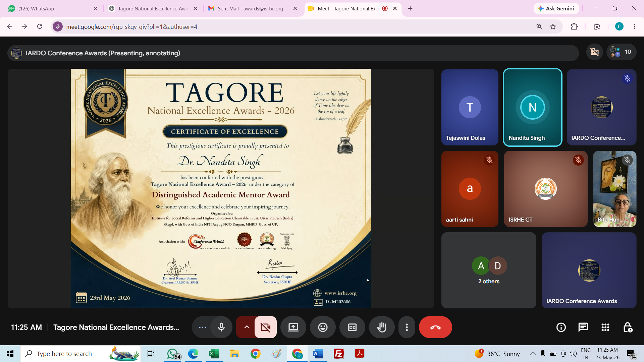The height and width of the screenshot is (362, 644).
Task: Open the Chrome extensions puzzle icon
Action: point(574,26)
